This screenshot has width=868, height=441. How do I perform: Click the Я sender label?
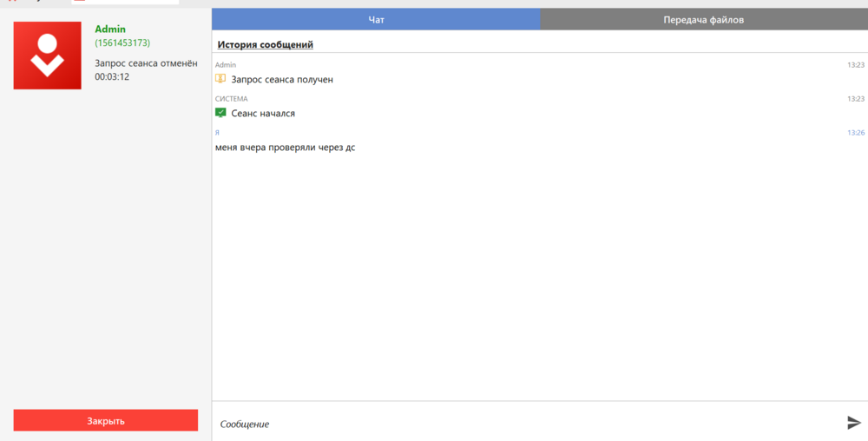click(x=217, y=133)
